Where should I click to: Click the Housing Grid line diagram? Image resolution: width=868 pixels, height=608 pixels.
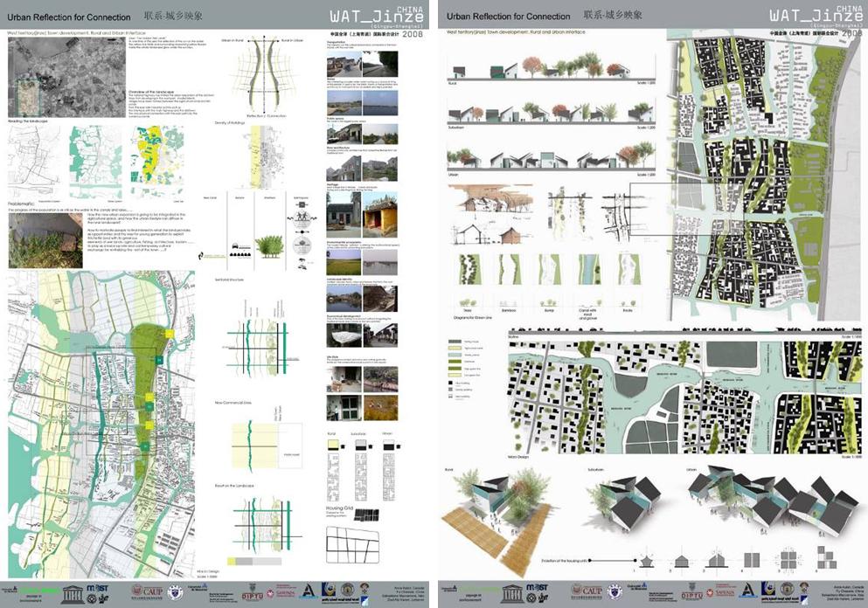(354, 545)
